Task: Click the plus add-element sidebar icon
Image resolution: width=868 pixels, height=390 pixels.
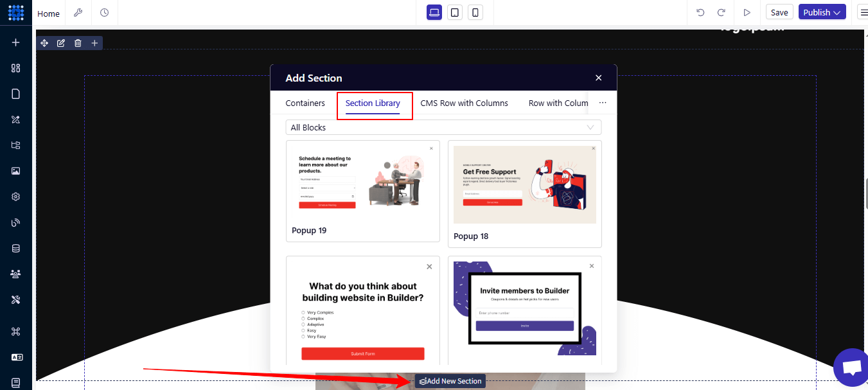Action: coord(16,42)
